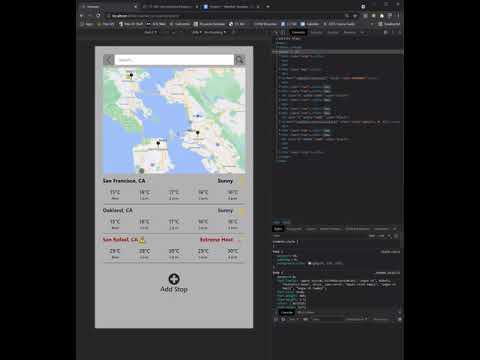
Task: Toggle computed styles sidebar icon
Action: coord(396,236)
